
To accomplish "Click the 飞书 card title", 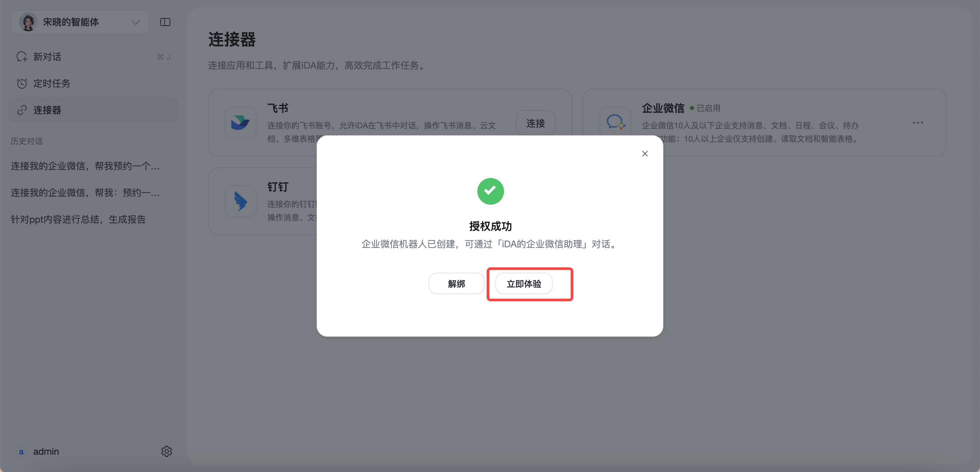I will [x=278, y=108].
